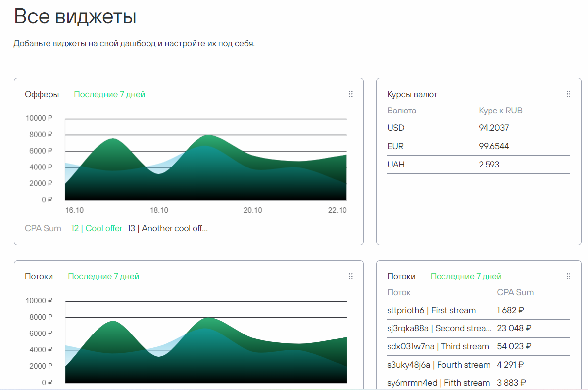Click the Валюта column header

401,111
